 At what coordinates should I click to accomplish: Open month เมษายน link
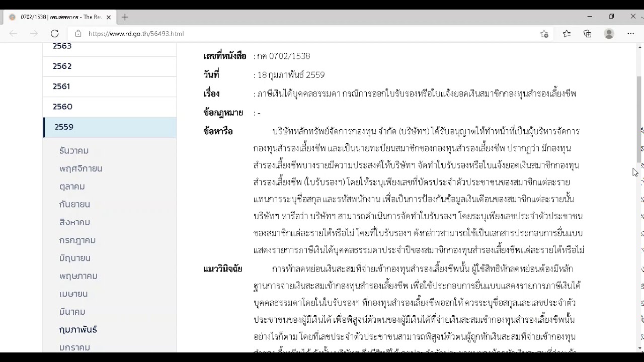pyautogui.click(x=73, y=294)
